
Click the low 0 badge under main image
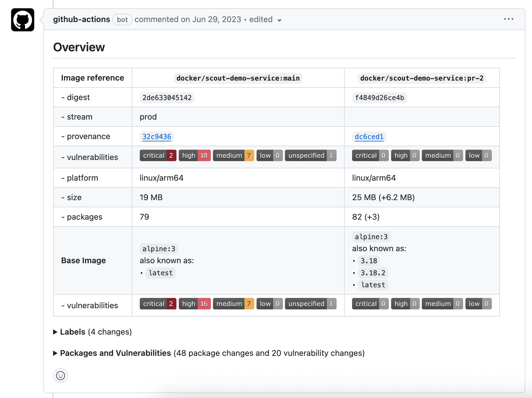pyautogui.click(x=269, y=155)
